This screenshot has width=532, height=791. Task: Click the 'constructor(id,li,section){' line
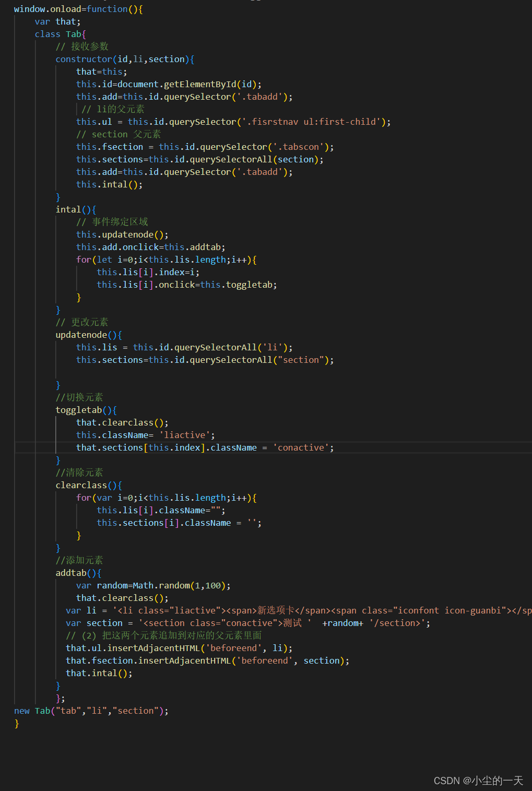click(x=125, y=59)
